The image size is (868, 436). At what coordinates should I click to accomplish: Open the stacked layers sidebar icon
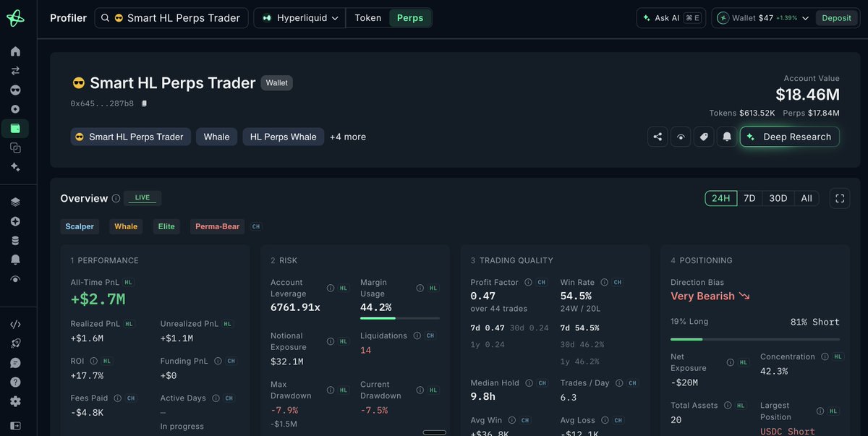tap(15, 202)
